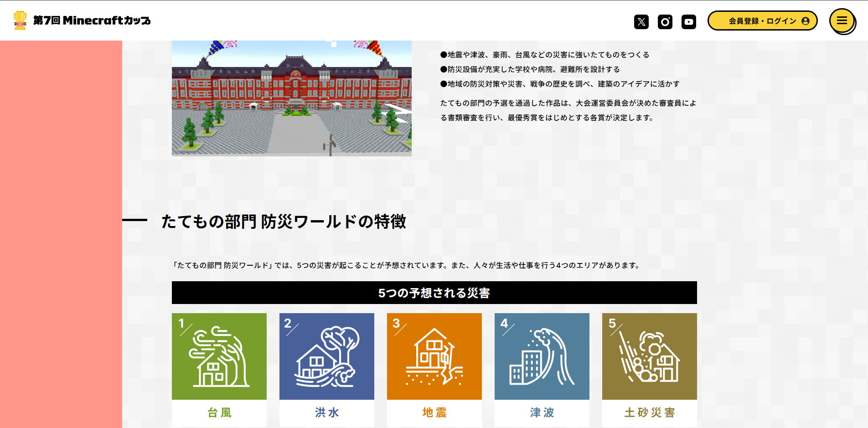Image resolution: width=868 pixels, height=428 pixels.
Task: Open the yellow hamburger menu
Action: tap(842, 21)
